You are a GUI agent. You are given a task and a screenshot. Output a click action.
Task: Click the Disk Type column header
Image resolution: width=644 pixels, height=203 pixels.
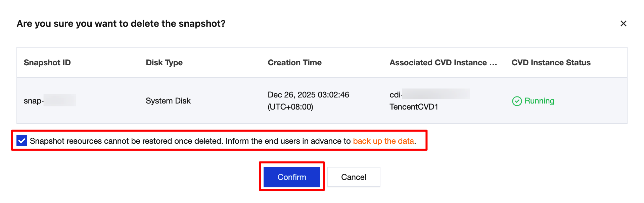point(164,63)
